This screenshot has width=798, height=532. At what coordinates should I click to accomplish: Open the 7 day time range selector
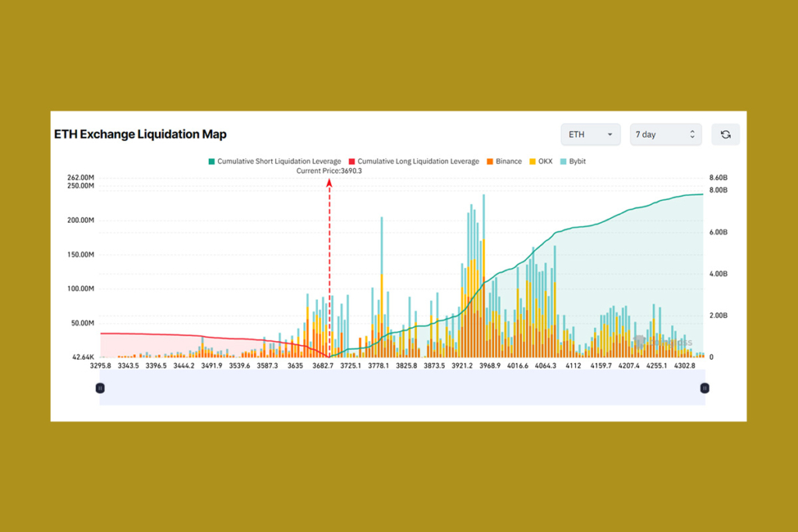point(665,135)
